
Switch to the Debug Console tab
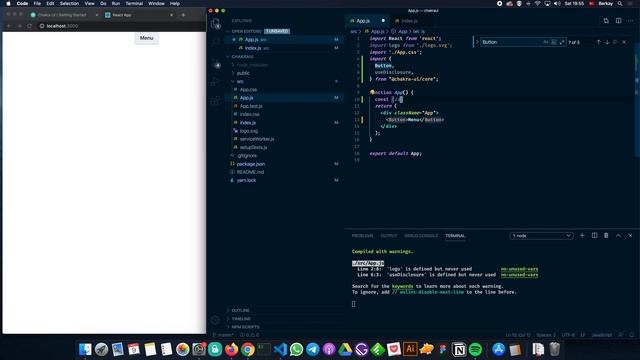tap(421, 236)
